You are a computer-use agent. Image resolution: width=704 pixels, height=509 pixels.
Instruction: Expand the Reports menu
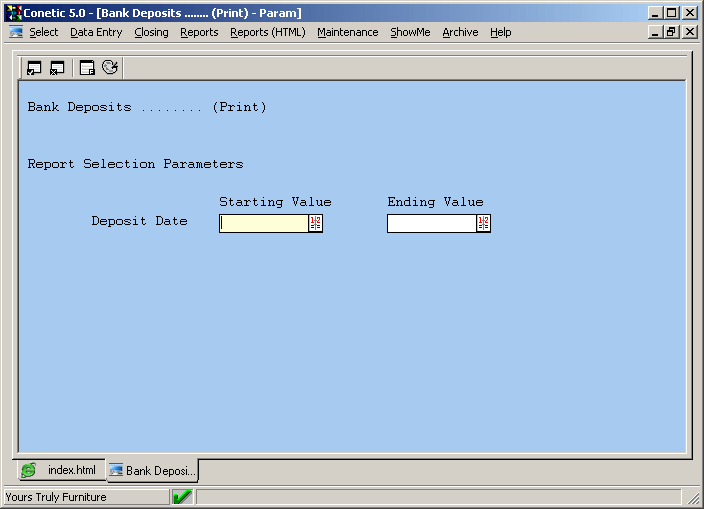click(199, 32)
